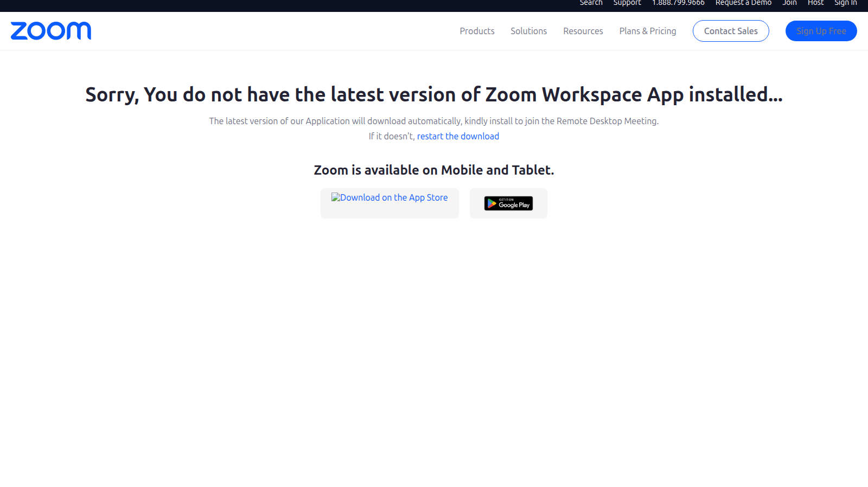
Task: Click Join in the top bar
Action: pos(789,3)
